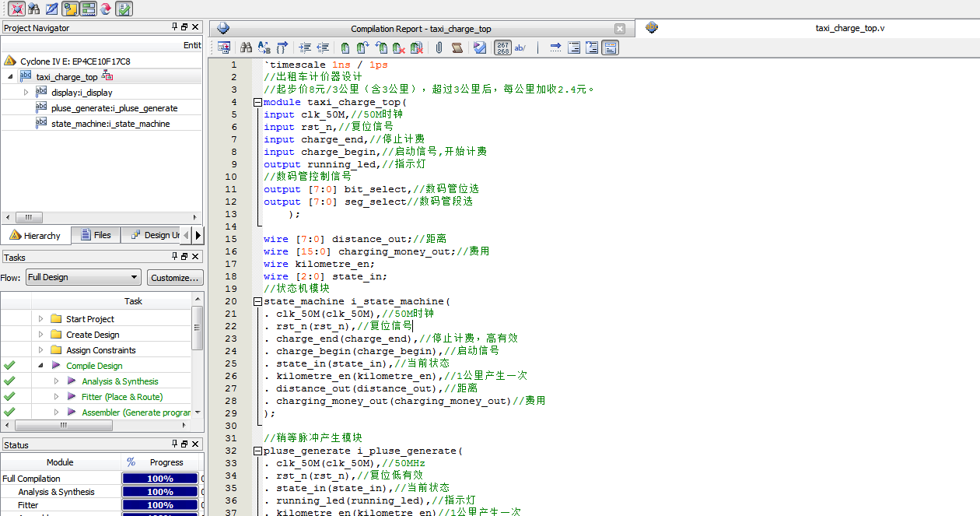Switch to the Files tab
Screen dimensions: 980x516
click(x=96, y=235)
